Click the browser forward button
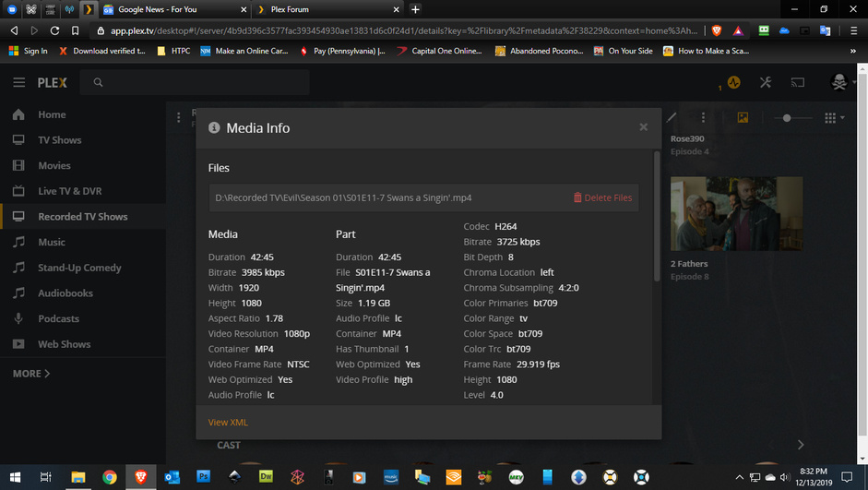 [34, 30]
